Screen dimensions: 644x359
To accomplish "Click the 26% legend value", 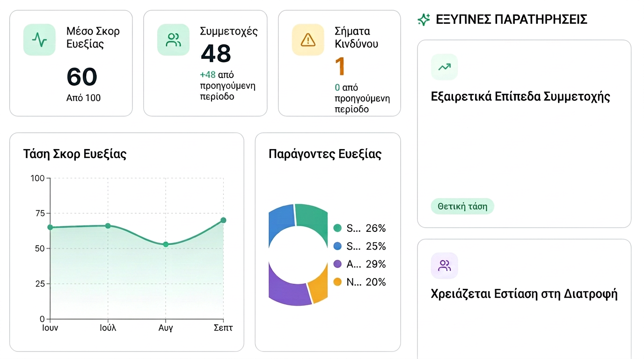I will pos(375,228).
